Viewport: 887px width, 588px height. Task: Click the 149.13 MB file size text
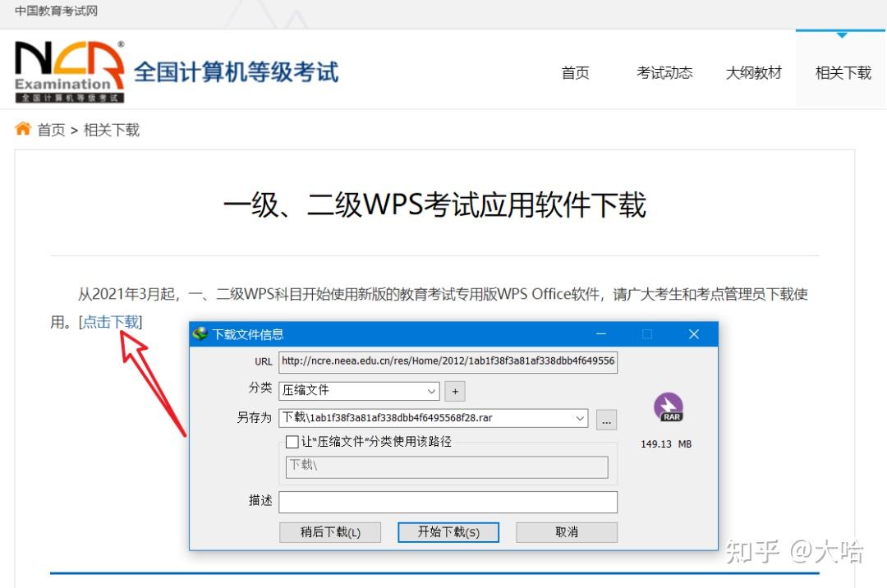(x=666, y=443)
